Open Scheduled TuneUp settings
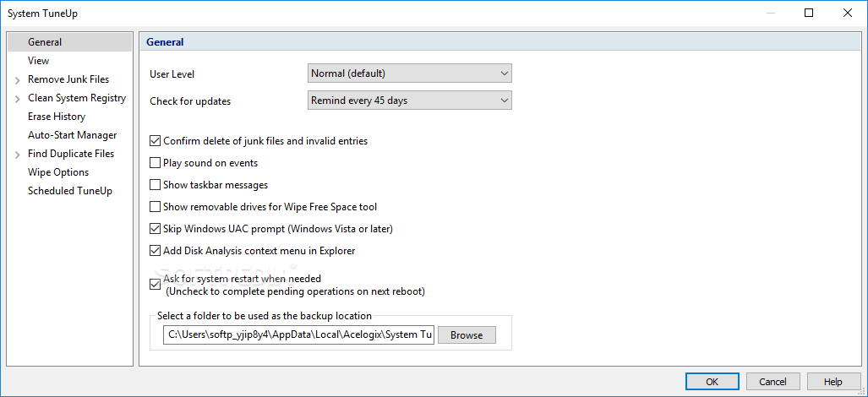The image size is (868, 397). point(70,191)
